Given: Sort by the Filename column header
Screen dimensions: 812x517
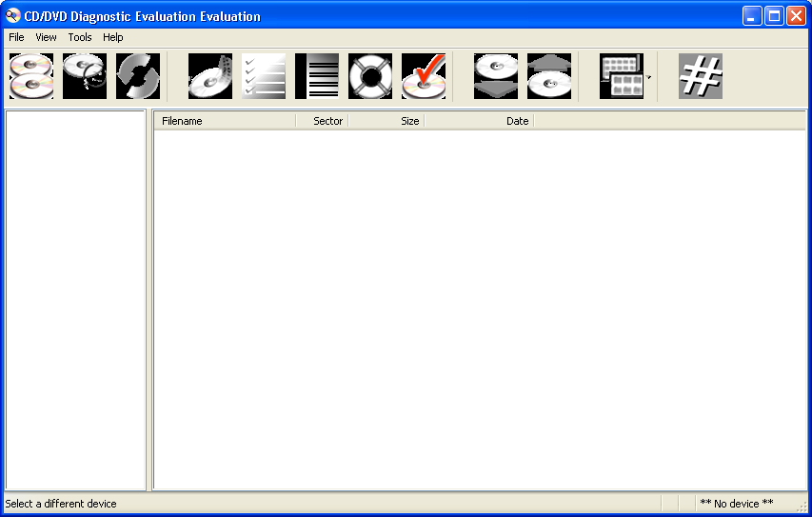Looking at the screenshot, I should point(225,121).
